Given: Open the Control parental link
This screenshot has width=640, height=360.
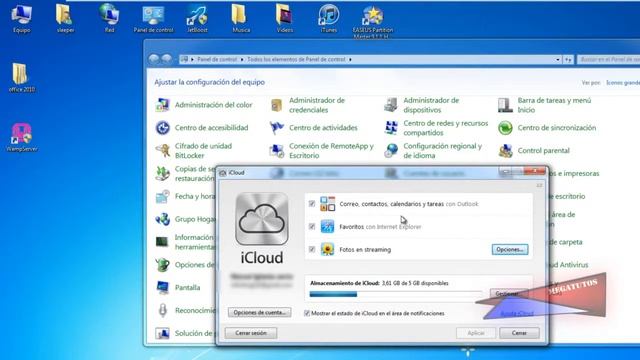Looking at the screenshot, I should click(543, 151).
